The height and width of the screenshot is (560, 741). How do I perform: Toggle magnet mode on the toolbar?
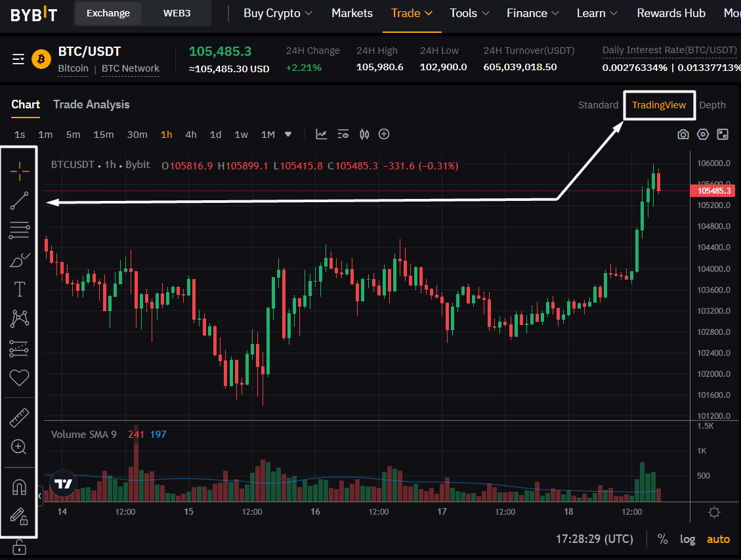[x=20, y=487]
